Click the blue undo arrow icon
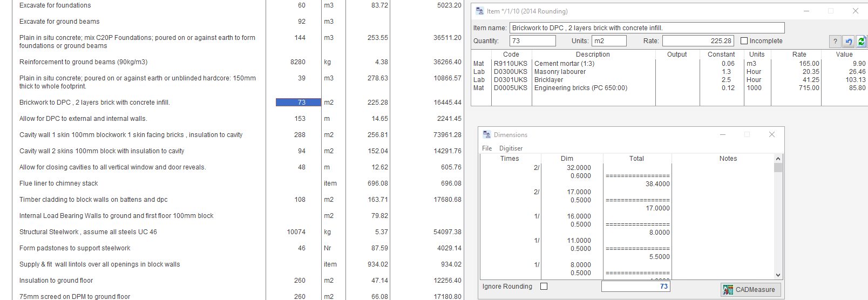Viewport: 868px width, 300px height. [849, 42]
